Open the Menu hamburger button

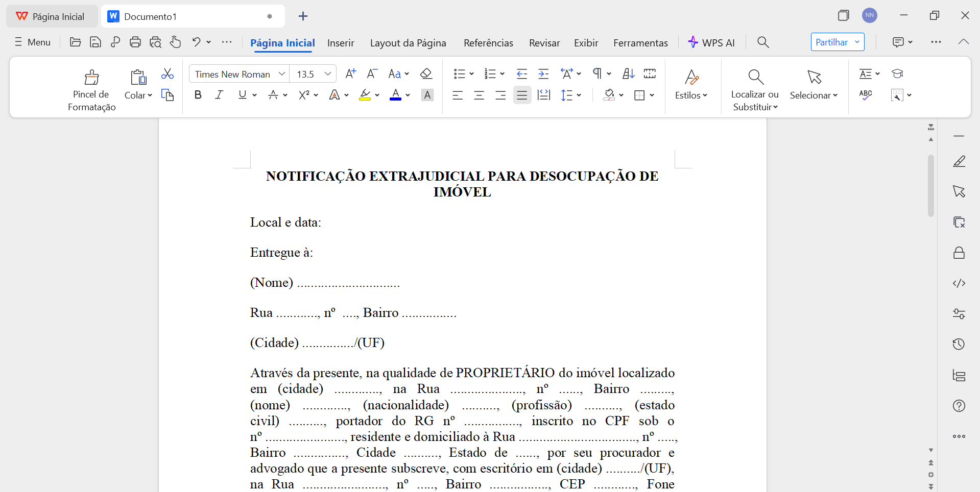pyautogui.click(x=32, y=42)
